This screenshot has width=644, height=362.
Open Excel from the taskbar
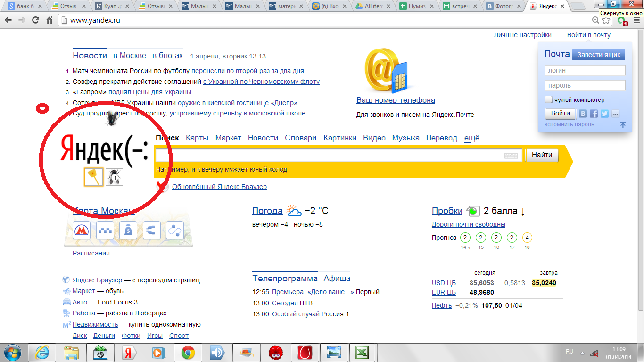(362, 352)
